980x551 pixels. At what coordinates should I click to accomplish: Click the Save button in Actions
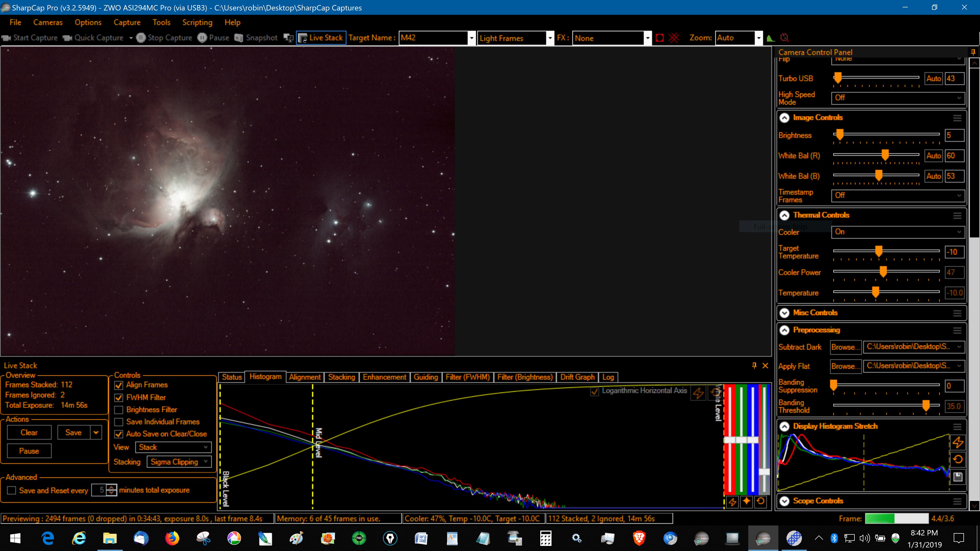point(73,433)
